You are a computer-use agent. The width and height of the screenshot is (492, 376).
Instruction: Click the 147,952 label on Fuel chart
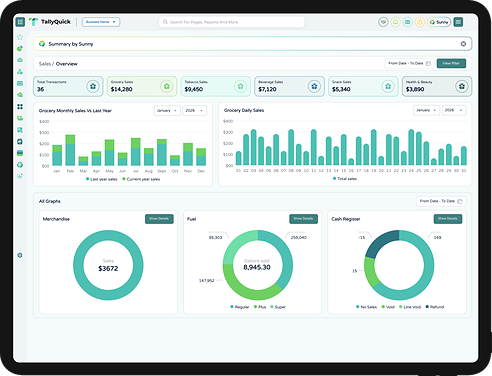206,281
